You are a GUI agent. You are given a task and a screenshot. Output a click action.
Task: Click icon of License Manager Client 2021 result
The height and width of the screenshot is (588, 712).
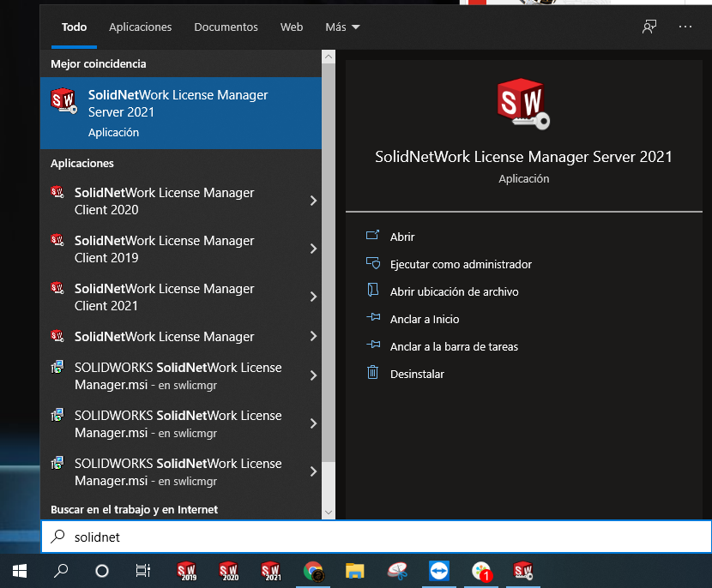(x=57, y=288)
